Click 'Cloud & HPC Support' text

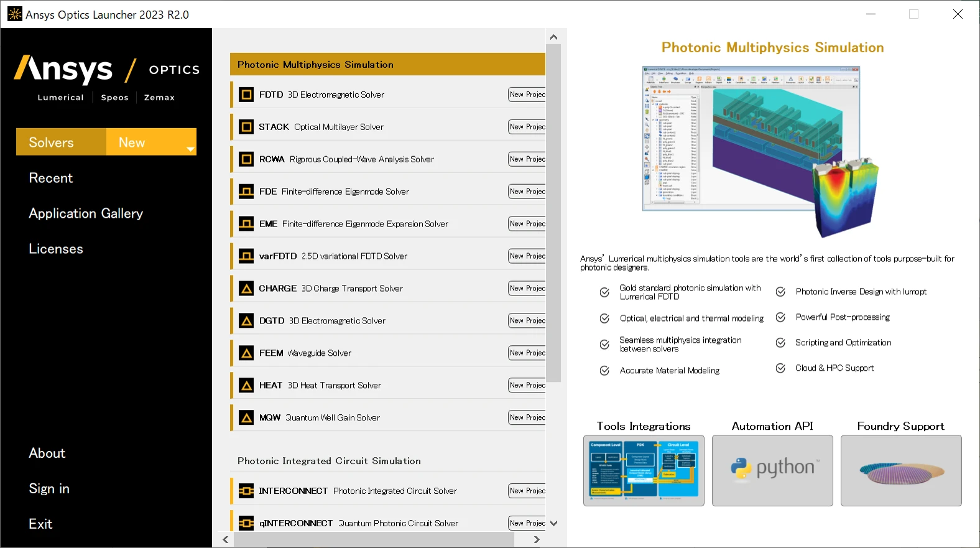pyautogui.click(x=834, y=368)
